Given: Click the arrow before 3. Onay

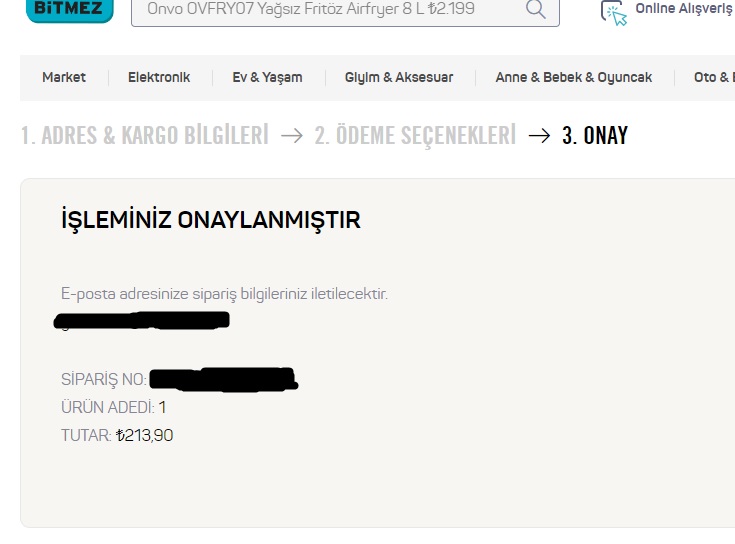Looking at the screenshot, I should click(539, 136).
